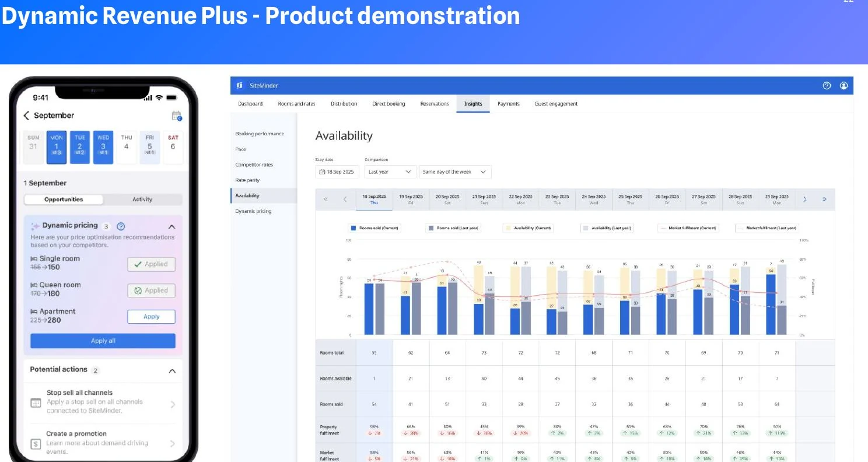This screenshot has height=462, width=868.
Task: Open the Reservations tab
Action: coord(435,104)
